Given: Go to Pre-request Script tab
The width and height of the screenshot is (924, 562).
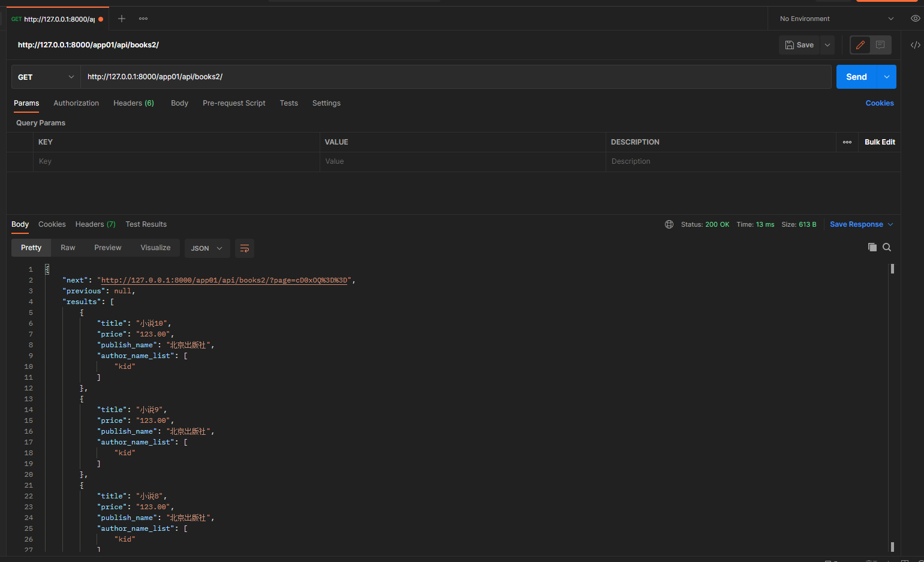Looking at the screenshot, I should [x=234, y=103].
